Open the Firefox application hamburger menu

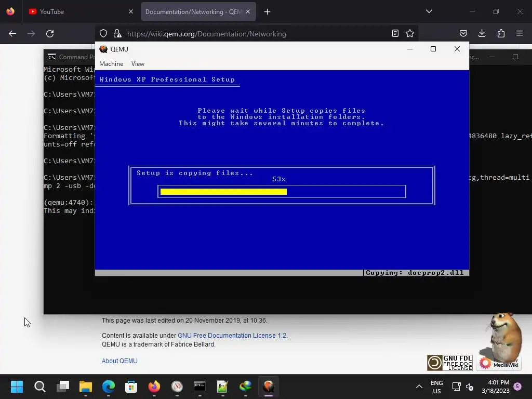click(x=520, y=33)
